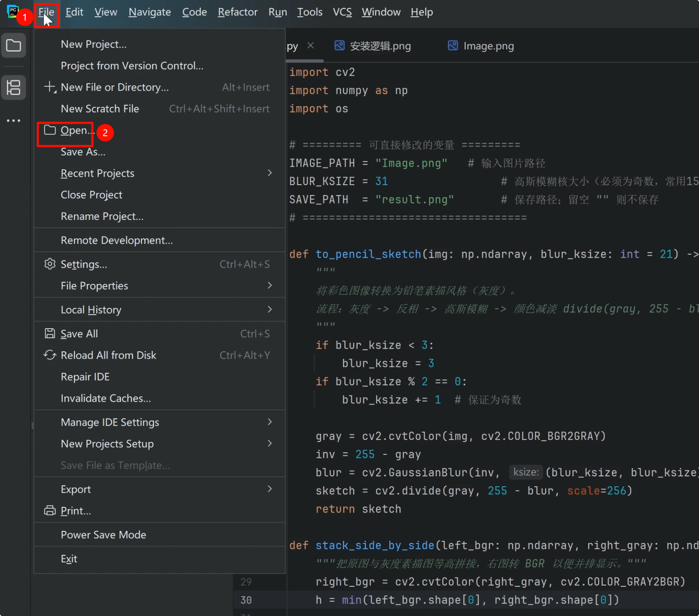
Task: Click line number 29 in gutter
Action: 246,582
